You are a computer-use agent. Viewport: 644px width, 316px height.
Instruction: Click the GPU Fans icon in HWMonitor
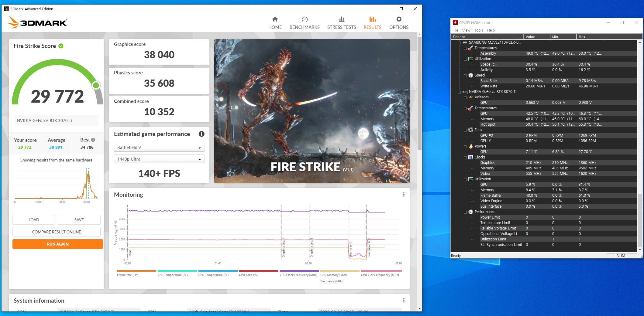click(471, 130)
